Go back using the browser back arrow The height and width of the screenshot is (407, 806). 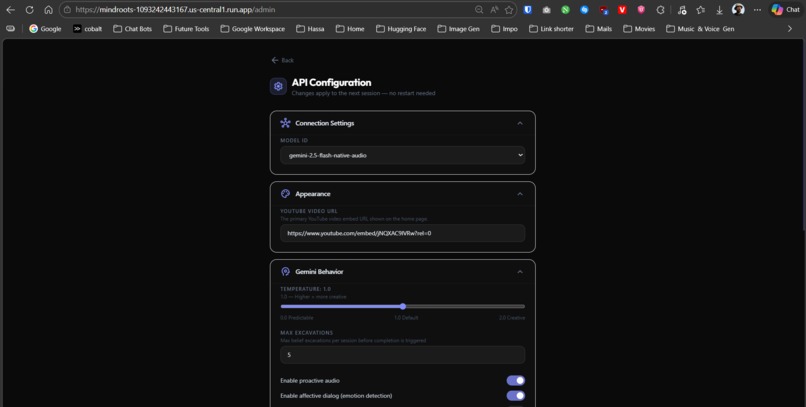point(10,10)
